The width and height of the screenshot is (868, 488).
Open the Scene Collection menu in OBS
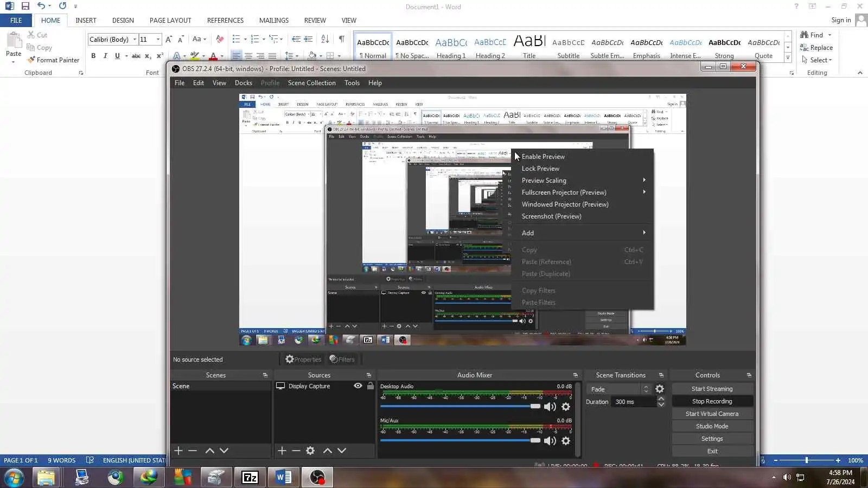(x=311, y=83)
